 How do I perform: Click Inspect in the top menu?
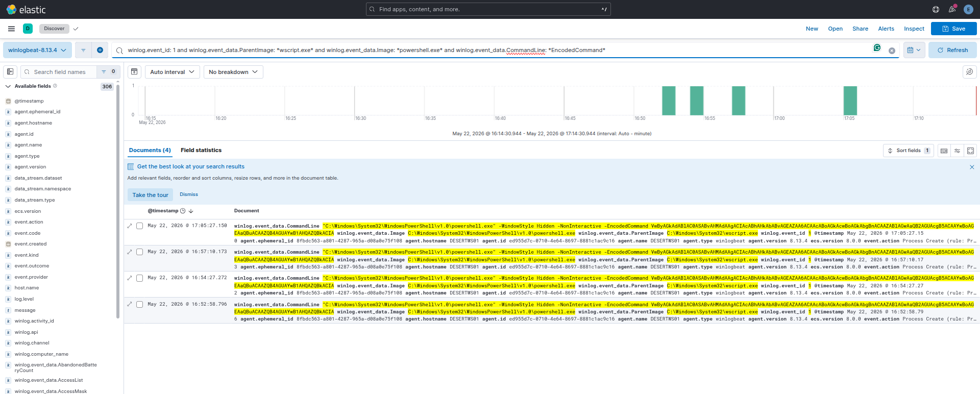click(914, 29)
